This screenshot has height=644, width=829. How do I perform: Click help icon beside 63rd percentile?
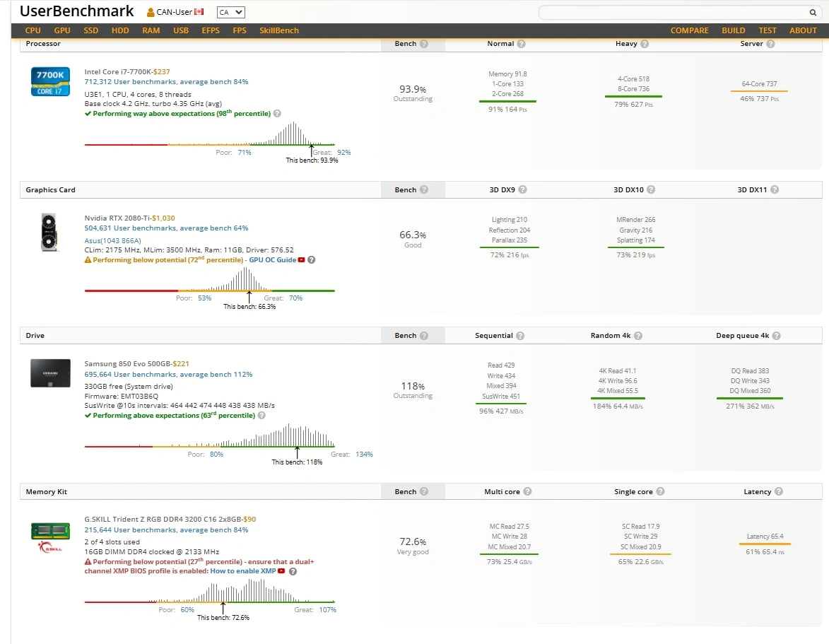261,416
